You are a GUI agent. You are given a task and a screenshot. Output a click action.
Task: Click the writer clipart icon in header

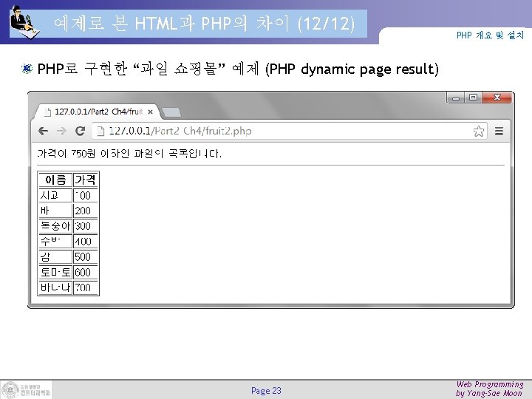[x=24, y=22]
